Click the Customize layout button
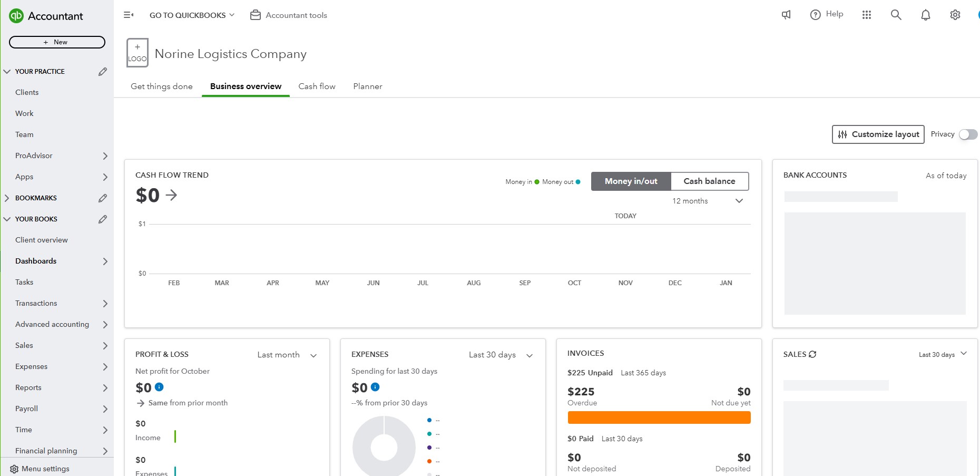980x476 pixels. [x=878, y=134]
